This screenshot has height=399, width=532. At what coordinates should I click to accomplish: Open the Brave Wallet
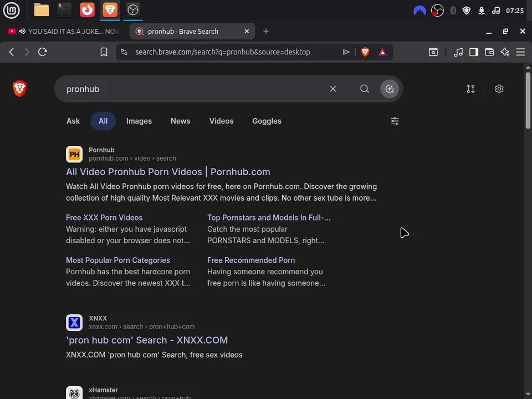coord(489,52)
